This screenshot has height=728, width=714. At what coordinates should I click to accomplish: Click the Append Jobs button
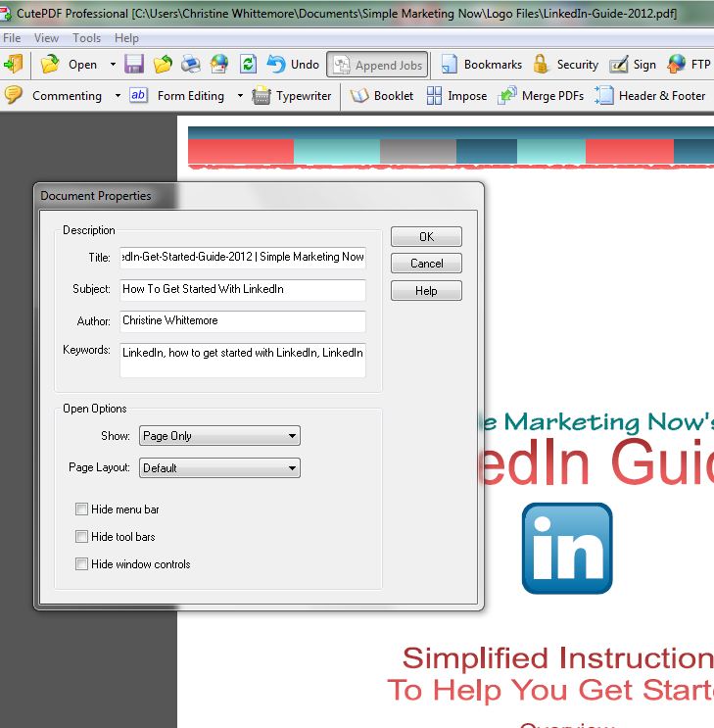(x=377, y=65)
